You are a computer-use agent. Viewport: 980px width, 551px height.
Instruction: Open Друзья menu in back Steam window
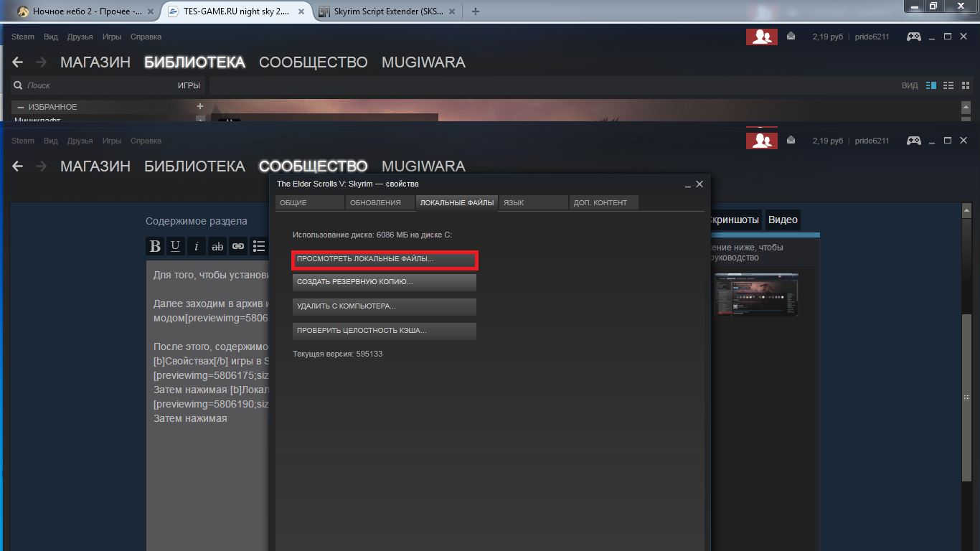click(80, 37)
